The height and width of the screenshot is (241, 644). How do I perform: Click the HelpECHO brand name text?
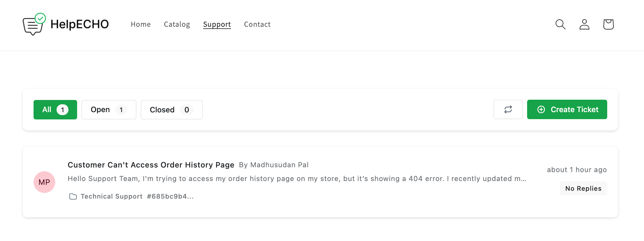80,24
